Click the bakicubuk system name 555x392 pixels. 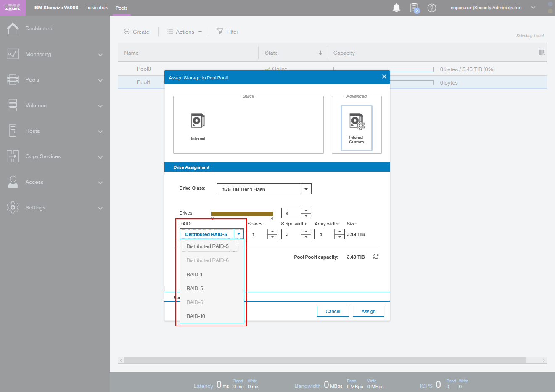(97, 8)
